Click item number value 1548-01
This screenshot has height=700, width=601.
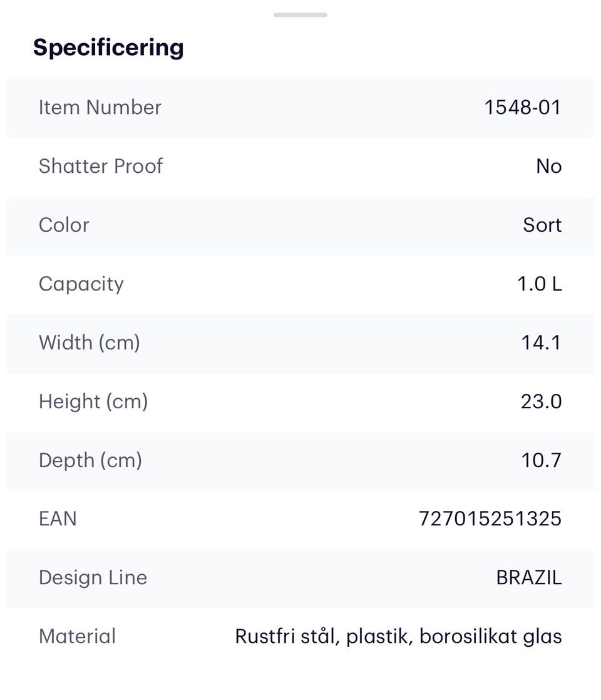[523, 108]
